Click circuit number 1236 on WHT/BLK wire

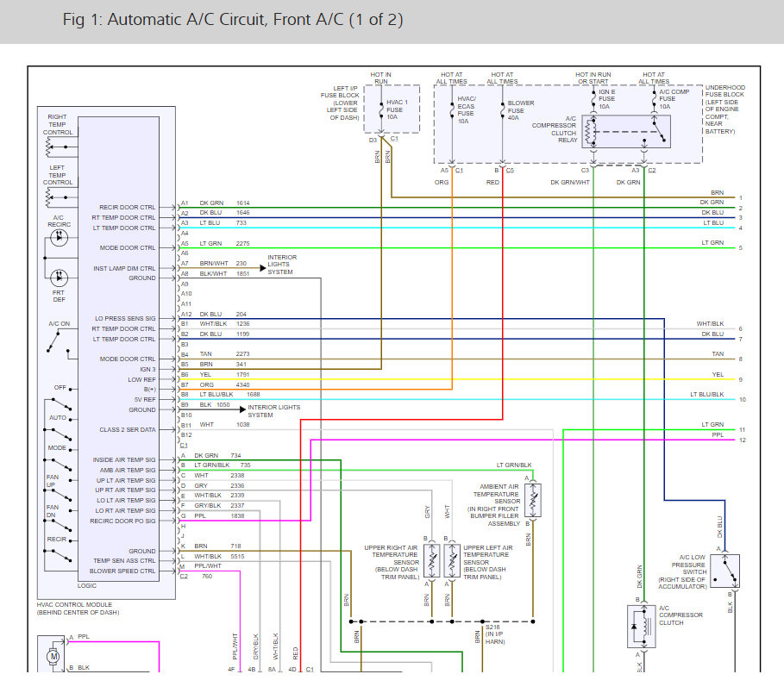[243, 324]
